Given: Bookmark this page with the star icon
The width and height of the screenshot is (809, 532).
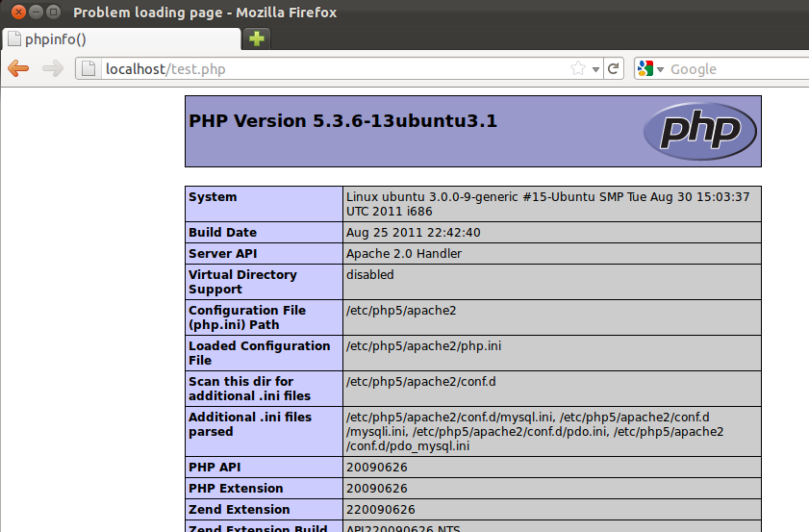Looking at the screenshot, I should coord(578,68).
